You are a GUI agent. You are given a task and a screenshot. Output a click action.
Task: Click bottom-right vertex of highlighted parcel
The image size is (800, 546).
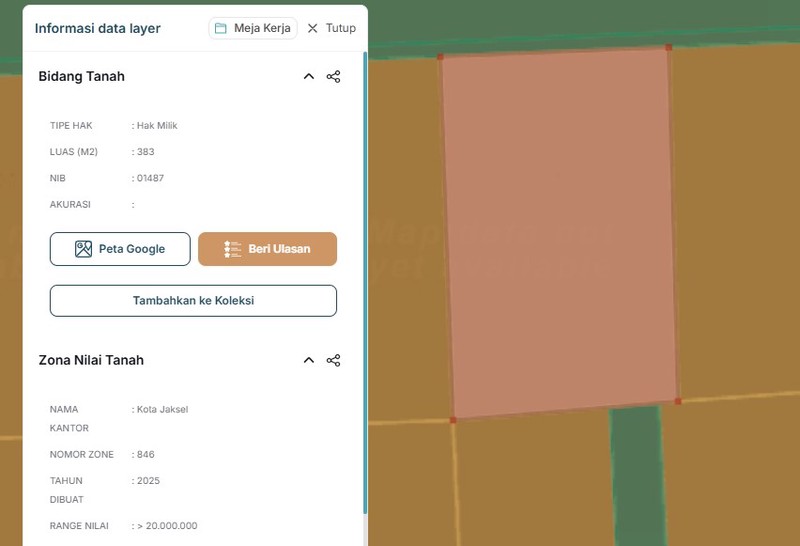pos(678,401)
